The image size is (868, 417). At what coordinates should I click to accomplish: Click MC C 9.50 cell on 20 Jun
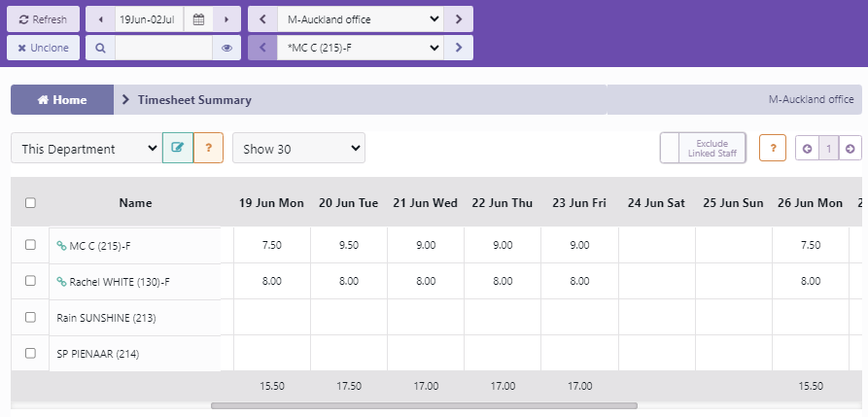[349, 245]
